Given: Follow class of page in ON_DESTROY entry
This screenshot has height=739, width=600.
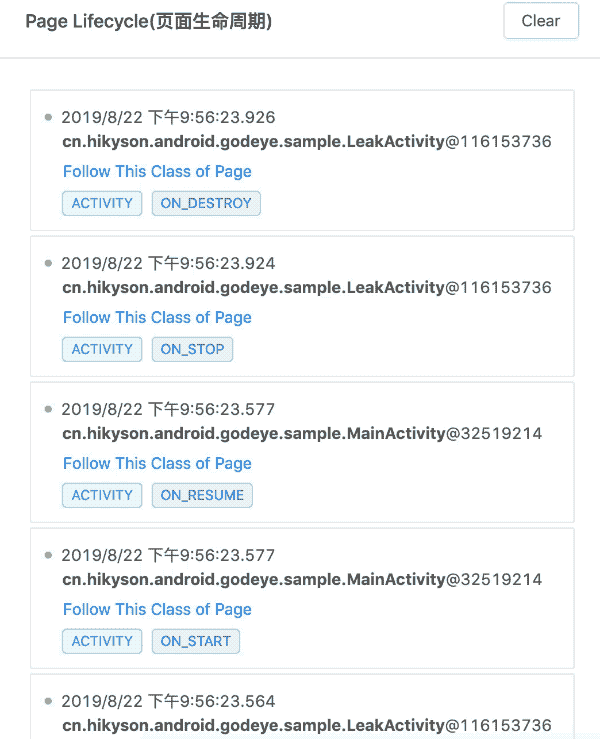Looking at the screenshot, I should tap(157, 172).
